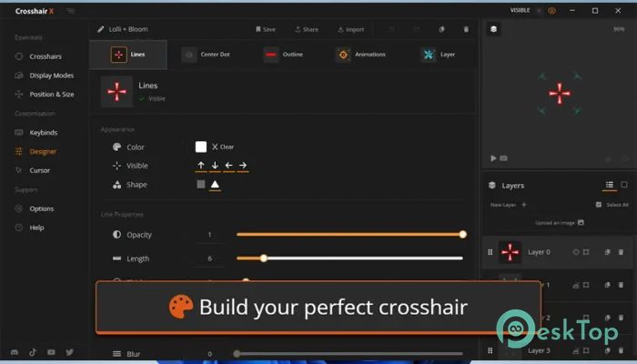Viewport: 637px width, 364px height.
Task: Open the Twitter link icon
Action: click(69, 352)
